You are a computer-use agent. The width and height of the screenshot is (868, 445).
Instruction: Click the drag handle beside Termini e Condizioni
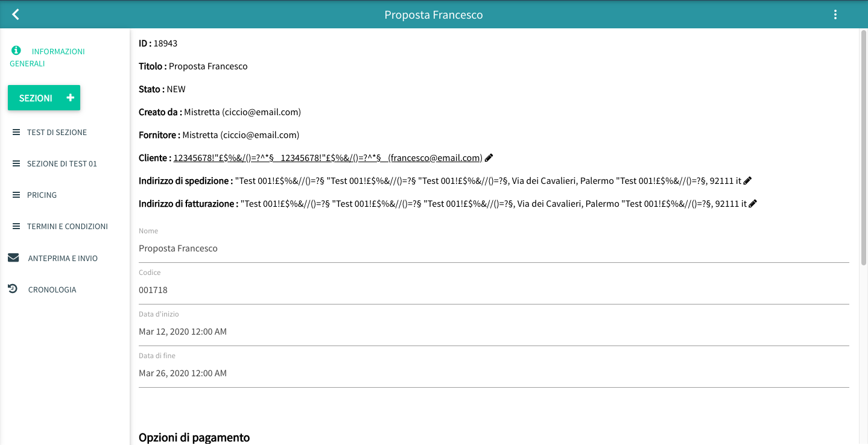pyautogui.click(x=16, y=227)
